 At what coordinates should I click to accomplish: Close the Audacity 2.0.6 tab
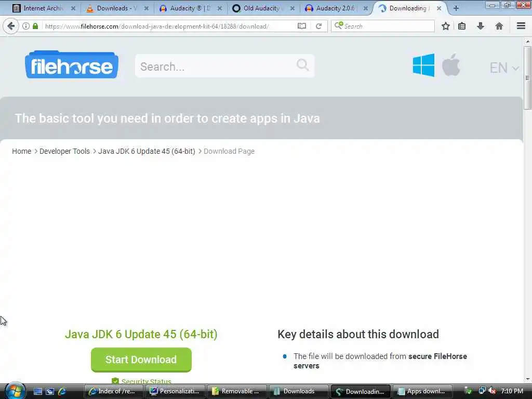366,8
